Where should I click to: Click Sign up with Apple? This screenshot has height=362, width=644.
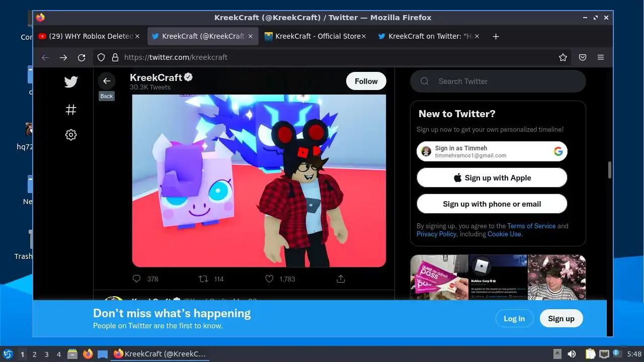492,177
